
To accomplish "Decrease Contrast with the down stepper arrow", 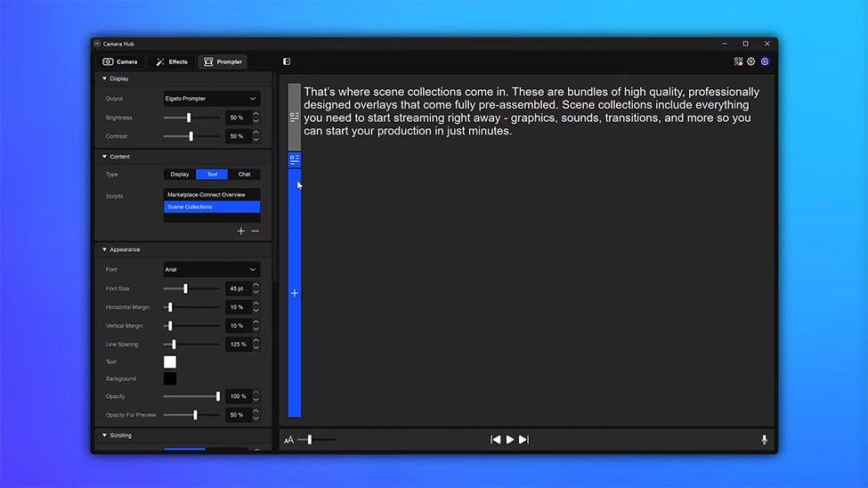I will coord(256,140).
